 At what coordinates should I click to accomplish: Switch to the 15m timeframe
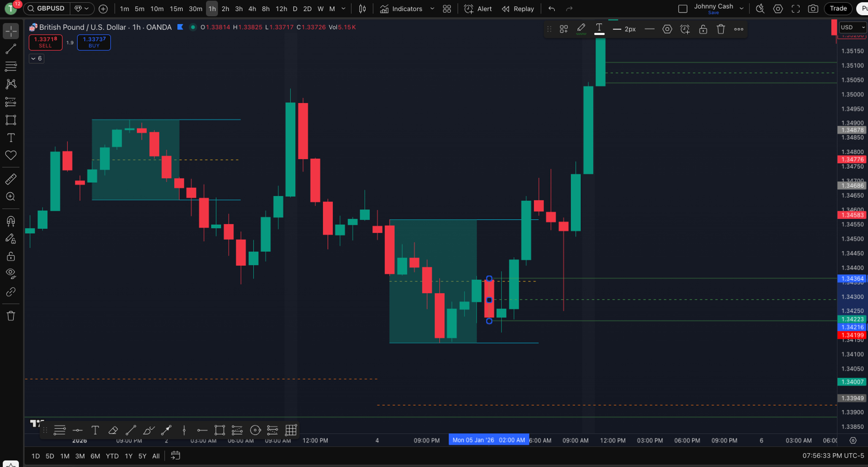(x=176, y=9)
